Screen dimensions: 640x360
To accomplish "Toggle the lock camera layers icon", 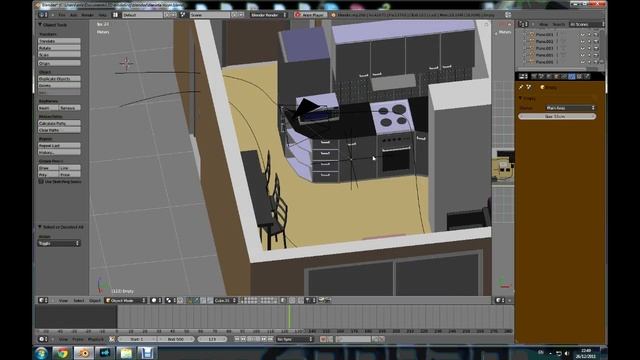I will 284,300.
